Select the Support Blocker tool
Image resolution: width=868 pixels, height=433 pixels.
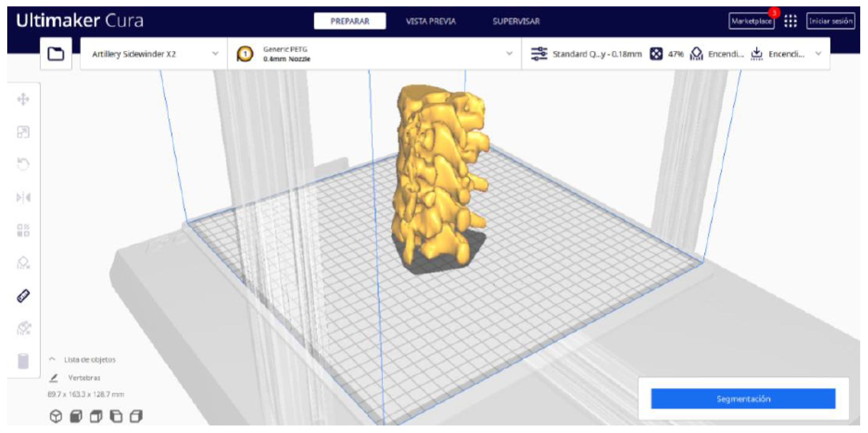[x=23, y=263]
